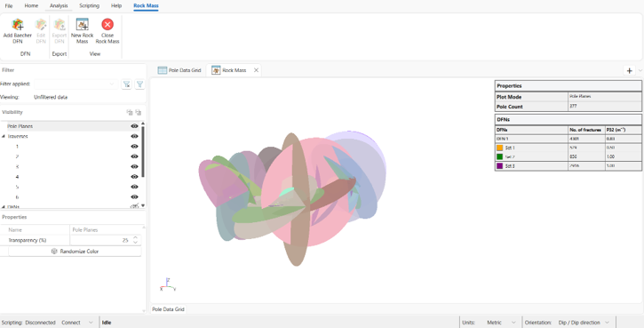Screen dimensions: 644x328
Task: Open the Filter applied dropdown
Action: [x=76, y=84]
